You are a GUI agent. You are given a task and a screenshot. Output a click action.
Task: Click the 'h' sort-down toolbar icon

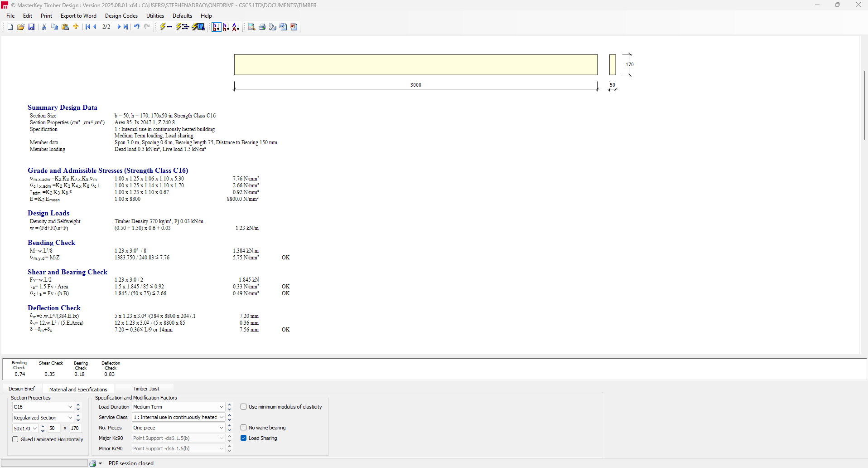coord(226,27)
